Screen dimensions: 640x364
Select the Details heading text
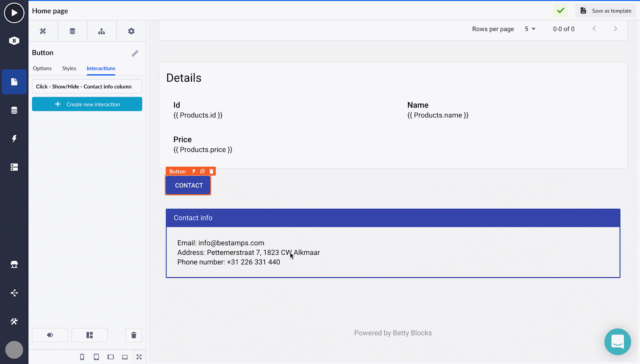click(184, 78)
